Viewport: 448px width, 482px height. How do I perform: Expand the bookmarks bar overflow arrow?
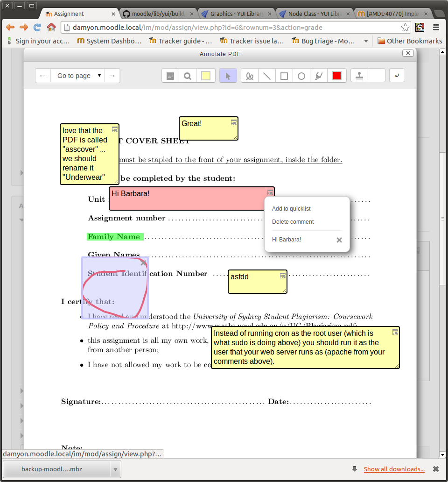tap(366, 41)
